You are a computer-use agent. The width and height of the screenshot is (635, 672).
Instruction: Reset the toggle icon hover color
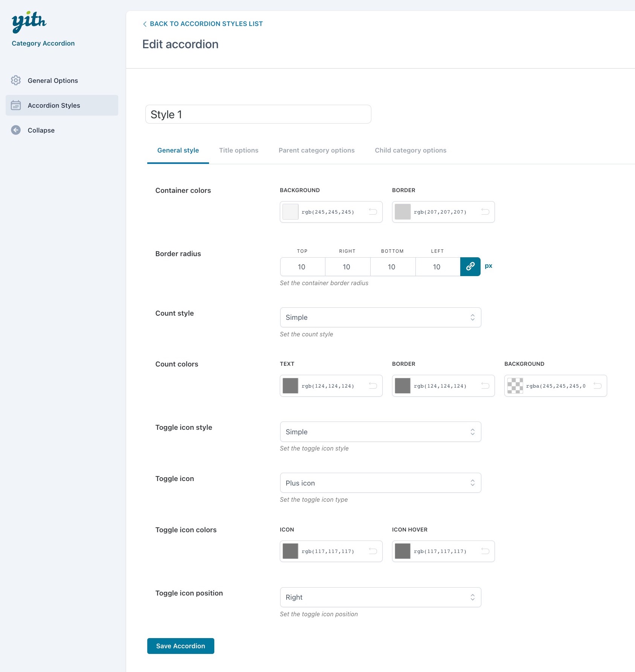(485, 551)
